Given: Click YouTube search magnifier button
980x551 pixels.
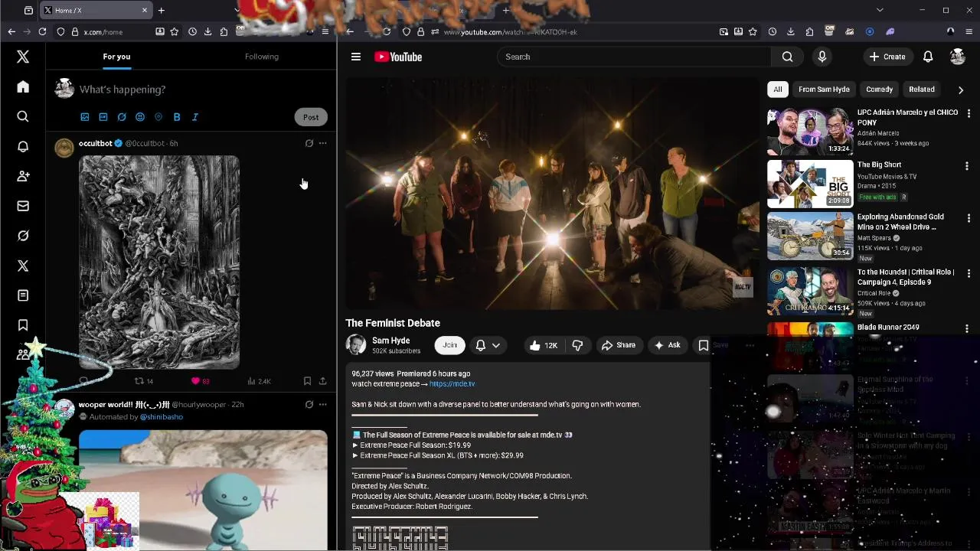Looking at the screenshot, I should (787, 57).
